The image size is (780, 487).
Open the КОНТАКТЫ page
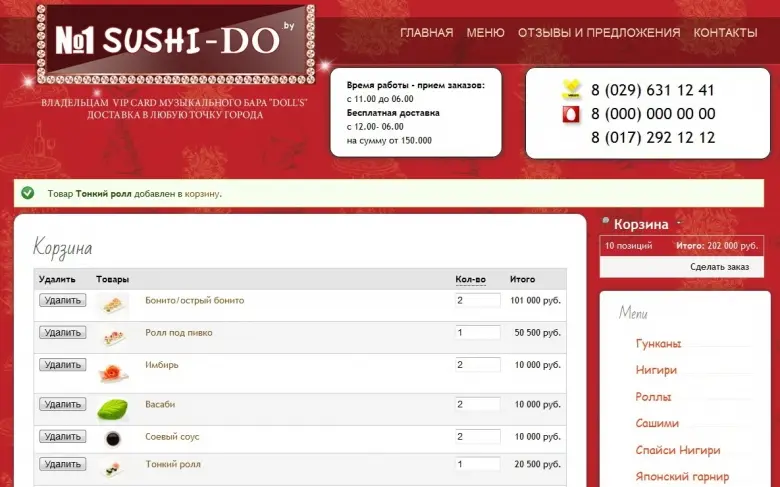coord(725,33)
